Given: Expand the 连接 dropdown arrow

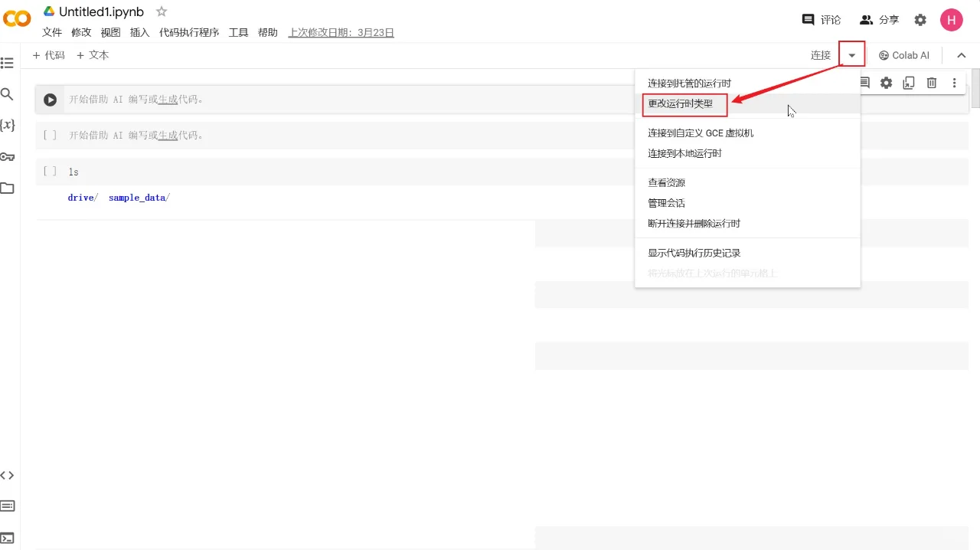Looking at the screenshot, I should pyautogui.click(x=851, y=55).
